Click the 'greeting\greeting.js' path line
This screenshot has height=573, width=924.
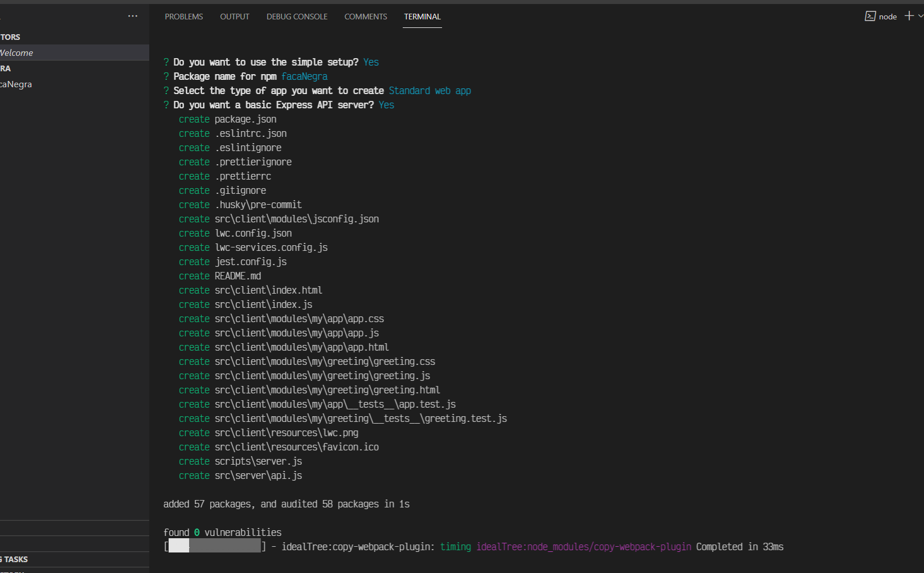304,376
